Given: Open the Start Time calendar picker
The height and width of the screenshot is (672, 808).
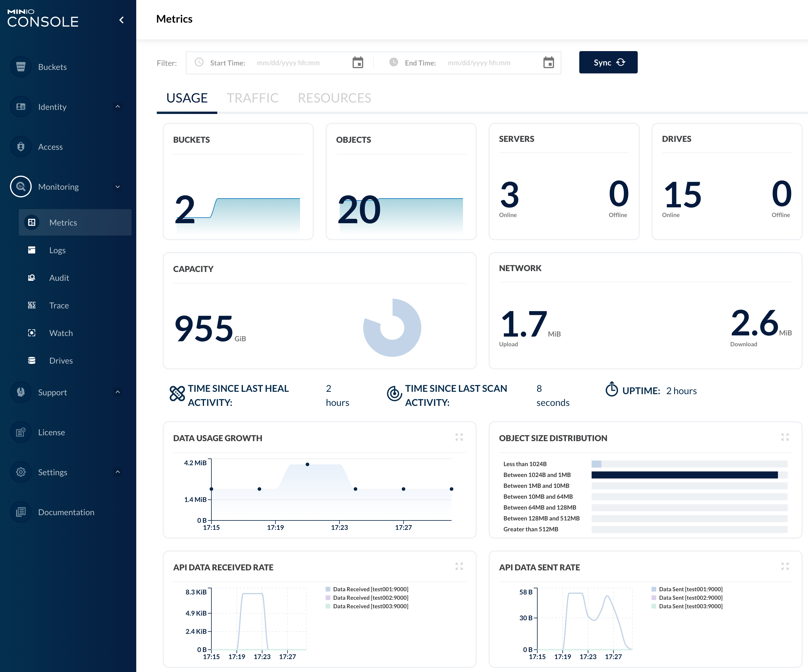Looking at the screenshot, I should pyautogui.click(x=358, y=62).
